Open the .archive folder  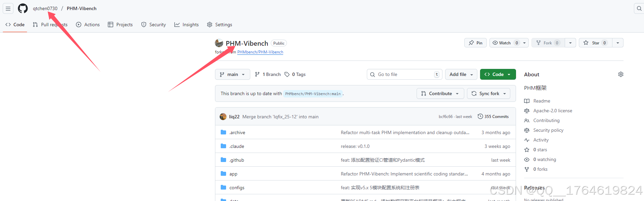[x=237, y=132]
